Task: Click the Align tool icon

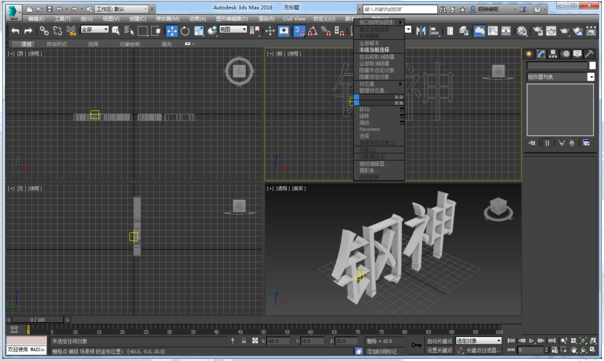Action: point(435,31)
